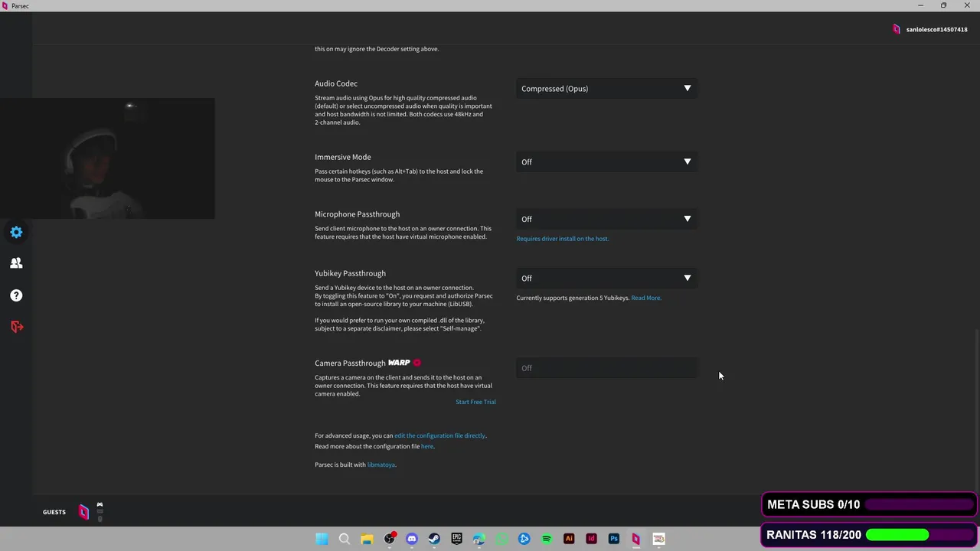Click the Start Free Trial link

[475, 402]
